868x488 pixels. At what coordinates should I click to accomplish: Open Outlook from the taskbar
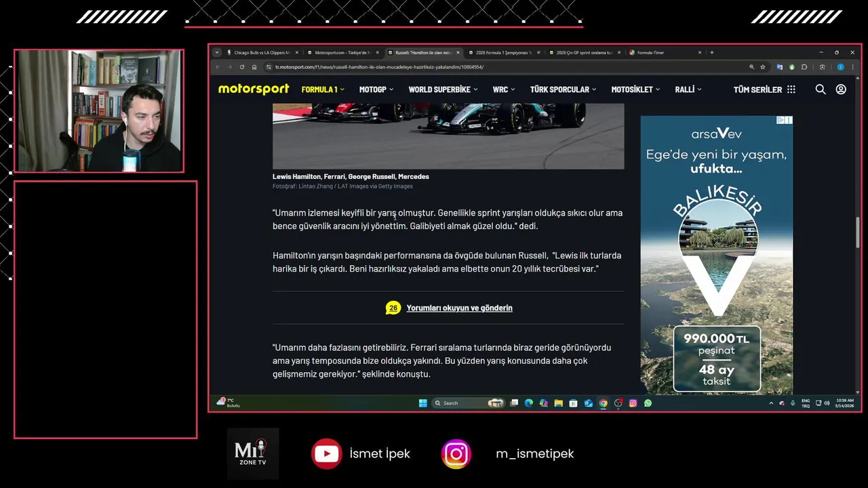(588, 403)
